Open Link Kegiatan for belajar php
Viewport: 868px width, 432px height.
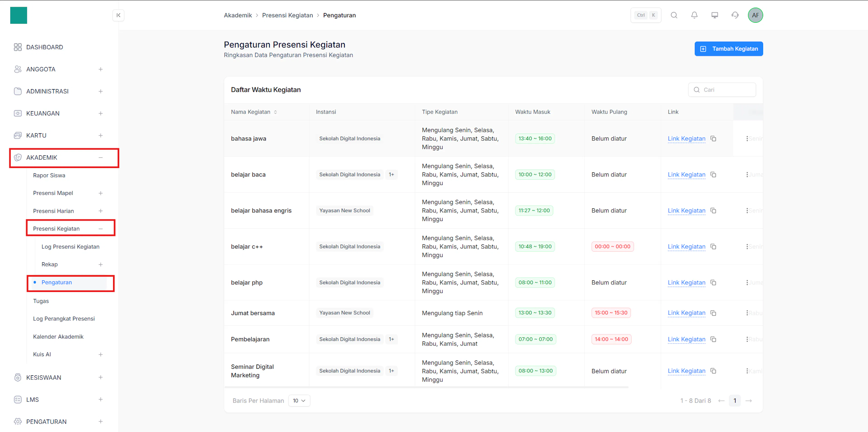[686, 283]
